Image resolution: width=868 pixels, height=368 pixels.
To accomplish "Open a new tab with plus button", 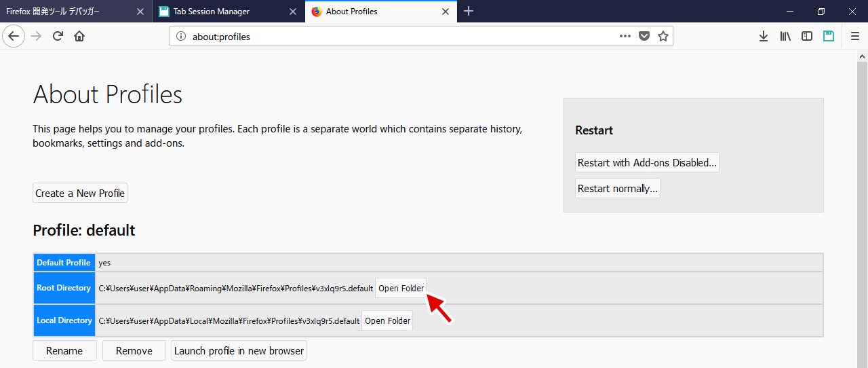I will tap(469, 12).
